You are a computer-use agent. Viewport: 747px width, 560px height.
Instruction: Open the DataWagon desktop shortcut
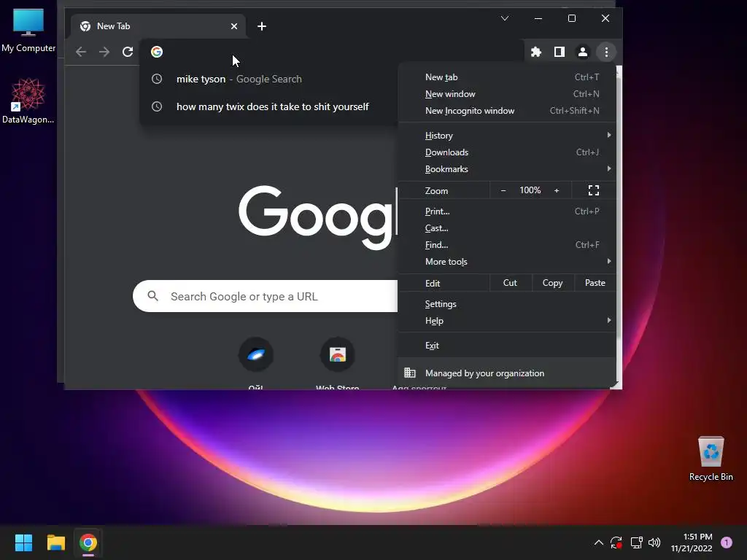(x=28, y=101)
